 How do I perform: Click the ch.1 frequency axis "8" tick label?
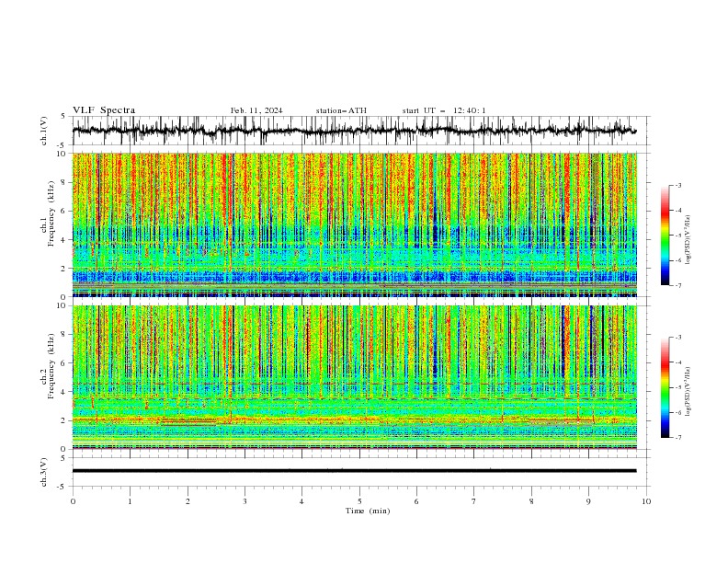pyautogui.click(x=64, y=182)
